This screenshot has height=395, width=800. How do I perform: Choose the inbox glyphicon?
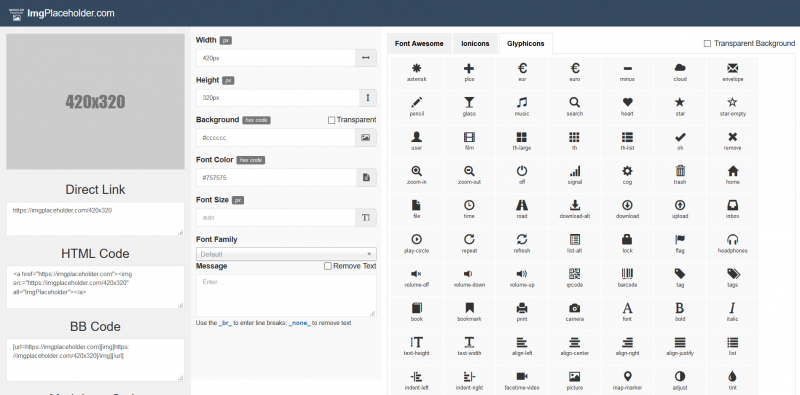click(x=733, y=210)
